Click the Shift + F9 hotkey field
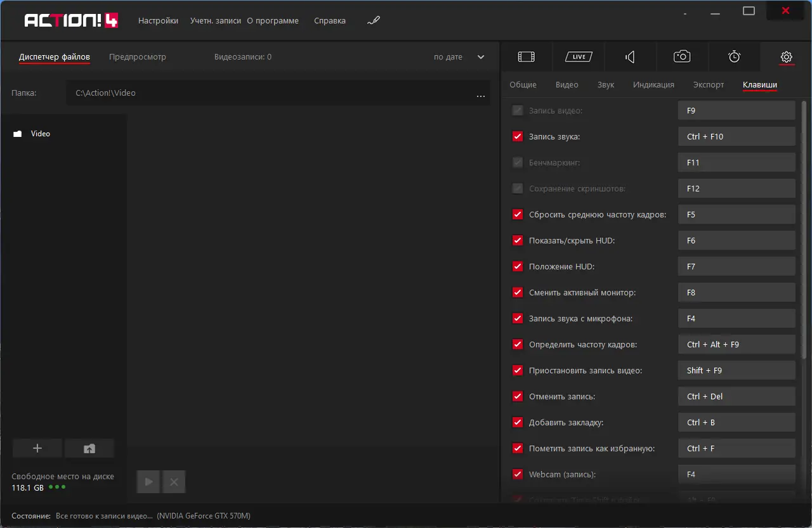Viewport: 812px width, 528px height. click(737, 370)
